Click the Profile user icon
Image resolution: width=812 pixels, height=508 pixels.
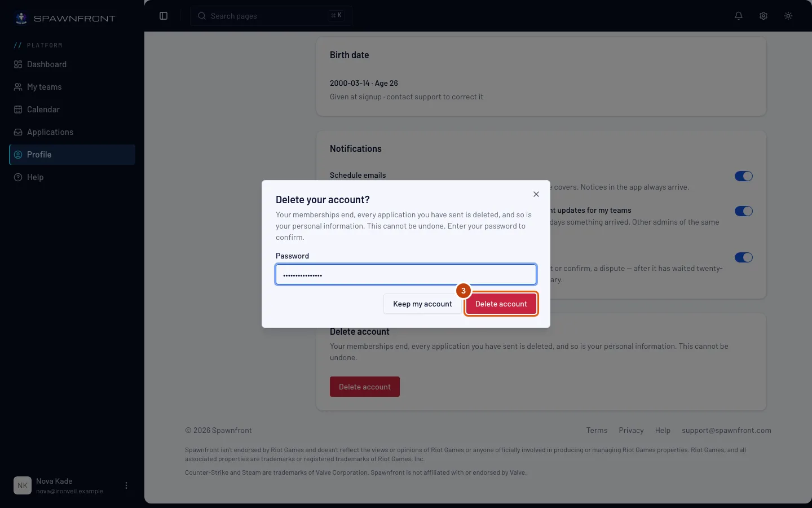(x=18, y=155)
